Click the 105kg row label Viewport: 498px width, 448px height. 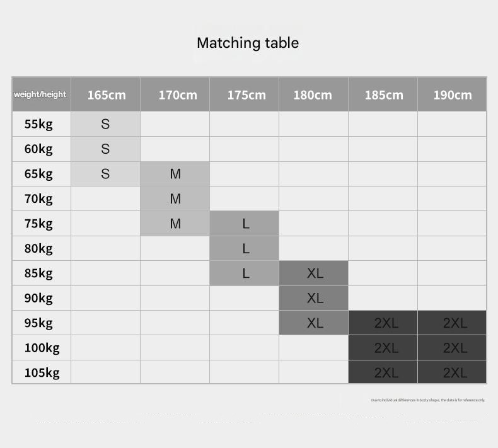42,372
